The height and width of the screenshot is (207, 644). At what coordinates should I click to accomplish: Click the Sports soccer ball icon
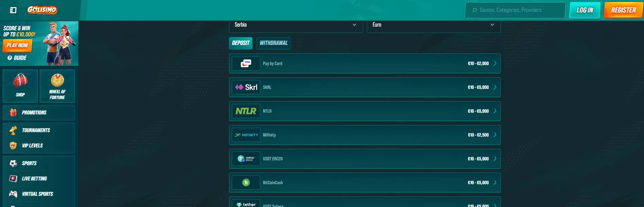(x=13, y=163)
